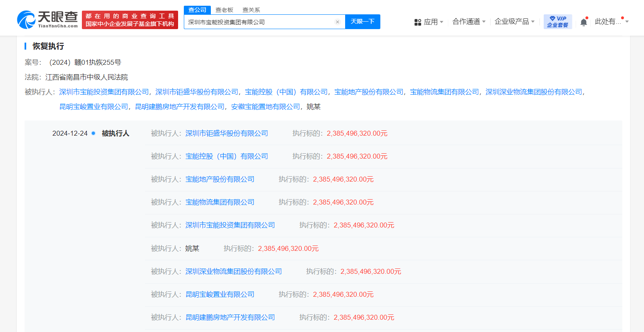Image resolution: width=644 pixels, height=332 pixels.
Task: Select the 执行标的 amount in the 姚某 row
Action: click(288, 248)
